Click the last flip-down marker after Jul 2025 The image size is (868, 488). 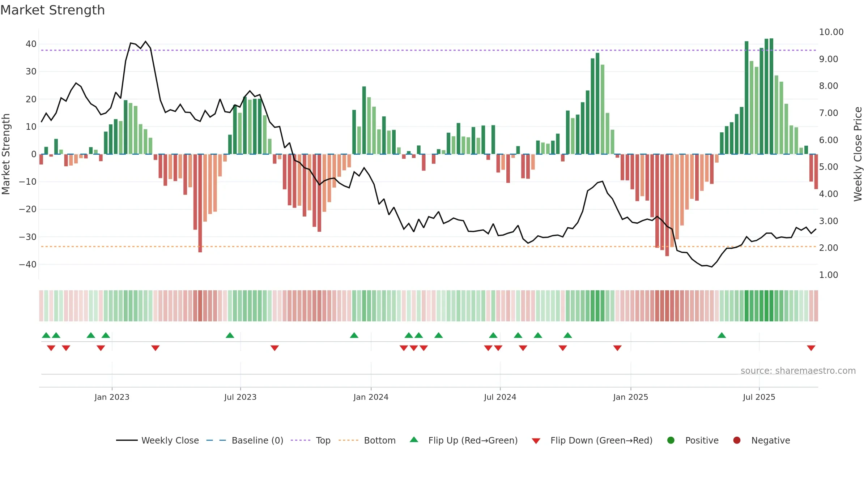tap(811, 348)
